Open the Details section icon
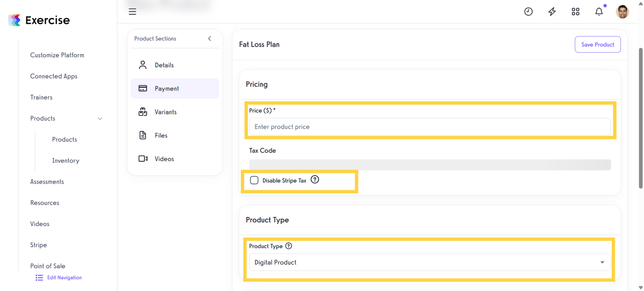644x291 pixels. (143, 65)
